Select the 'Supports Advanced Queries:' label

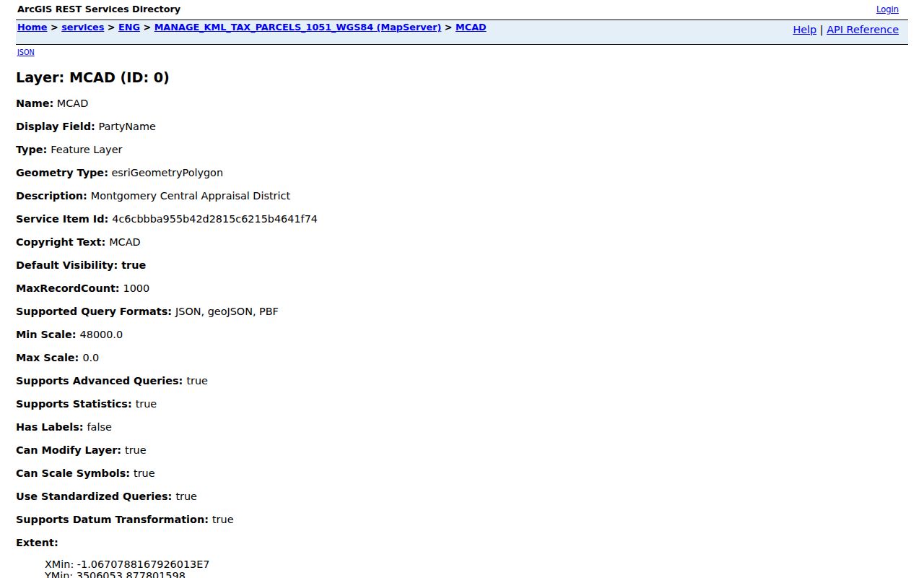pos(100,381)
